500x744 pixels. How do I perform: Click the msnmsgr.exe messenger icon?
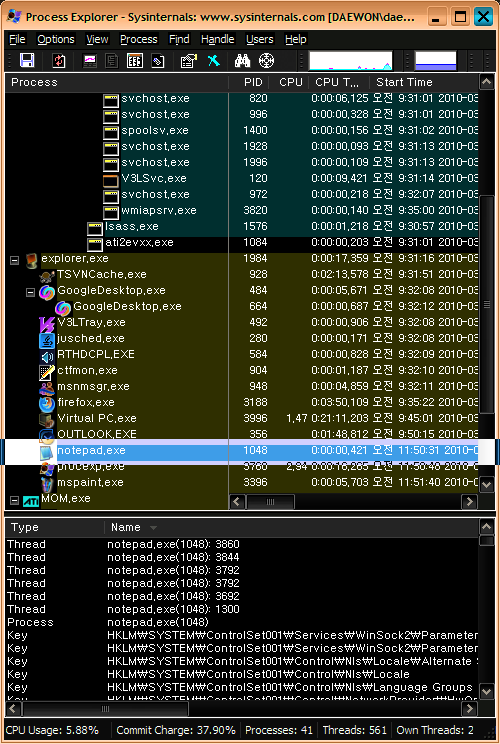[47, 388]
